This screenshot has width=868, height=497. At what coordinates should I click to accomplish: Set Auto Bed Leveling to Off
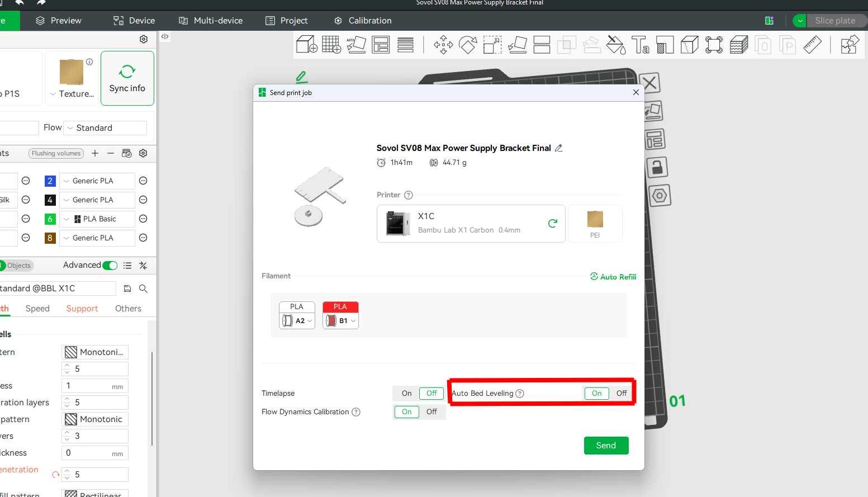622,393
